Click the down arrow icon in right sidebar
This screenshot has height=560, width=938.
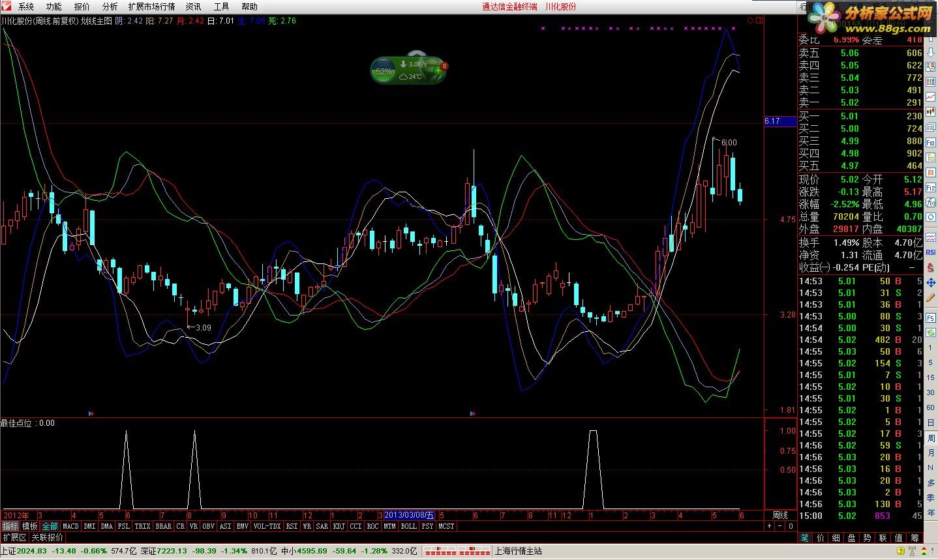[x=931, y=52]
